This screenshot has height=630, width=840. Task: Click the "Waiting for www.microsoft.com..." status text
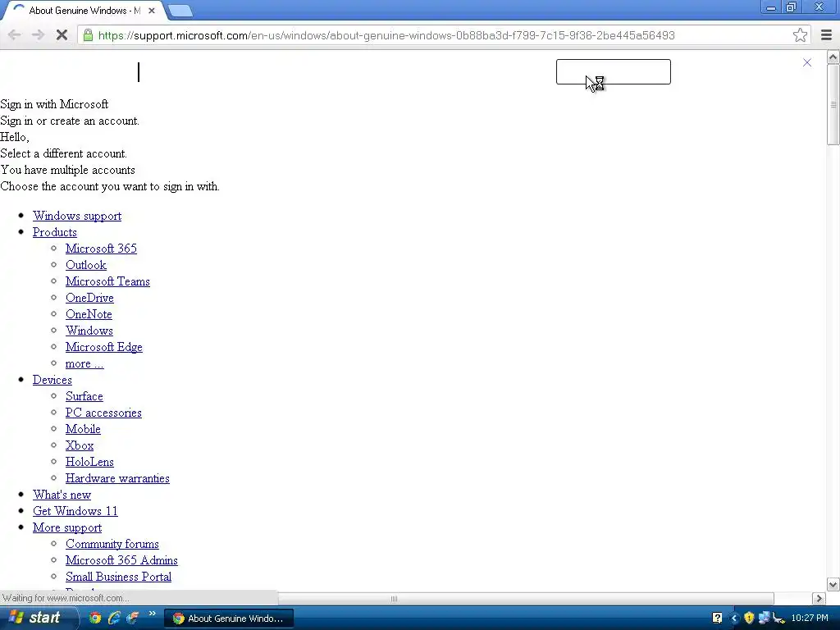[66, 598]
